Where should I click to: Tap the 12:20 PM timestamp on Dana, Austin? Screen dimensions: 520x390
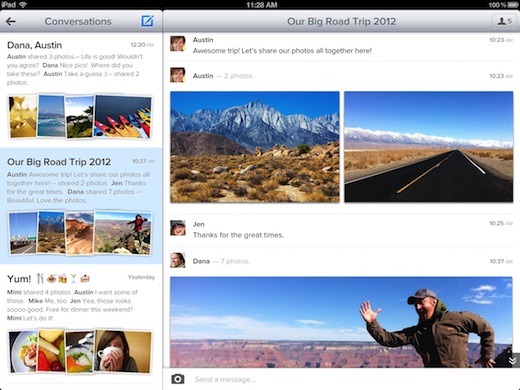click(x=142, y=45)
